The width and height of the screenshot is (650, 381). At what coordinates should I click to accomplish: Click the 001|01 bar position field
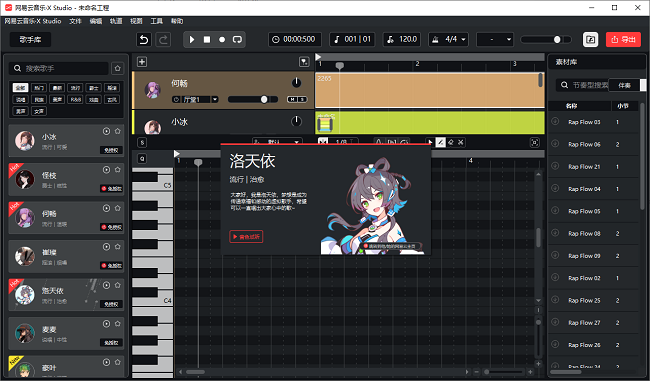(352, 39)
